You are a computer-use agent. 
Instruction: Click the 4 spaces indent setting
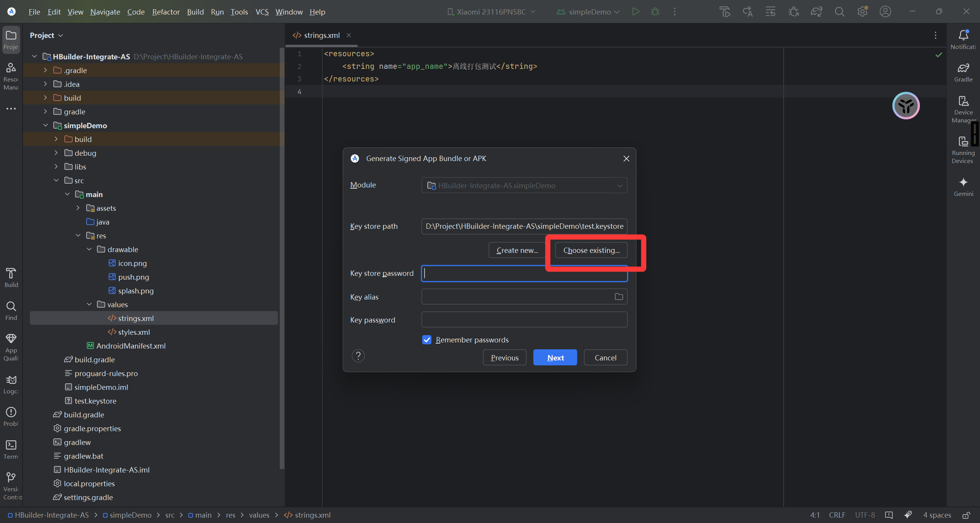click(x=937, y=515)
